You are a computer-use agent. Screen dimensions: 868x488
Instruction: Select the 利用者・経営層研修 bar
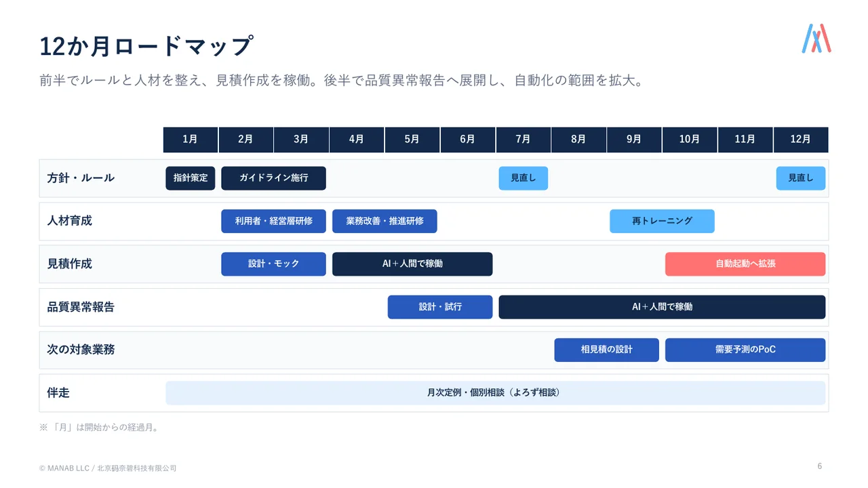pyautogui.click(x=274, y=221)
